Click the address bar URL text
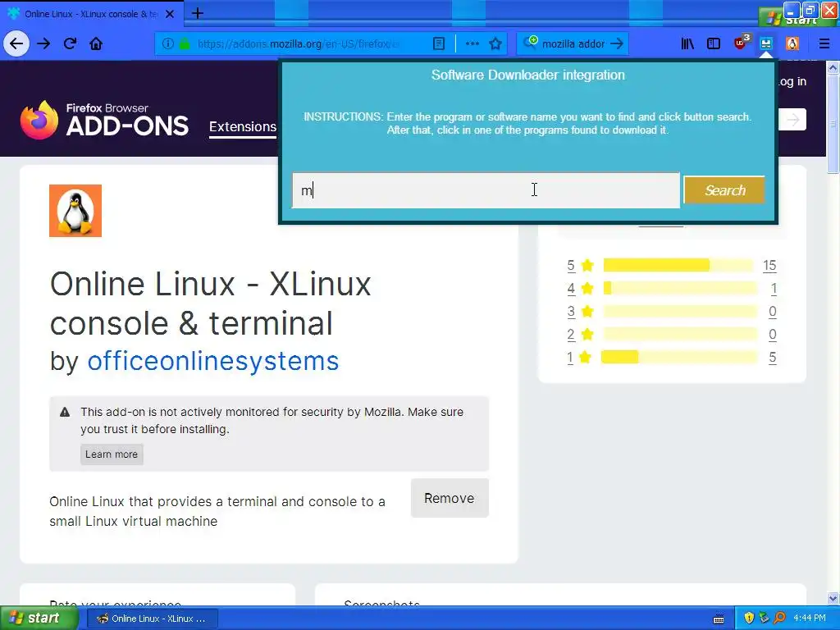 (299, 43)
